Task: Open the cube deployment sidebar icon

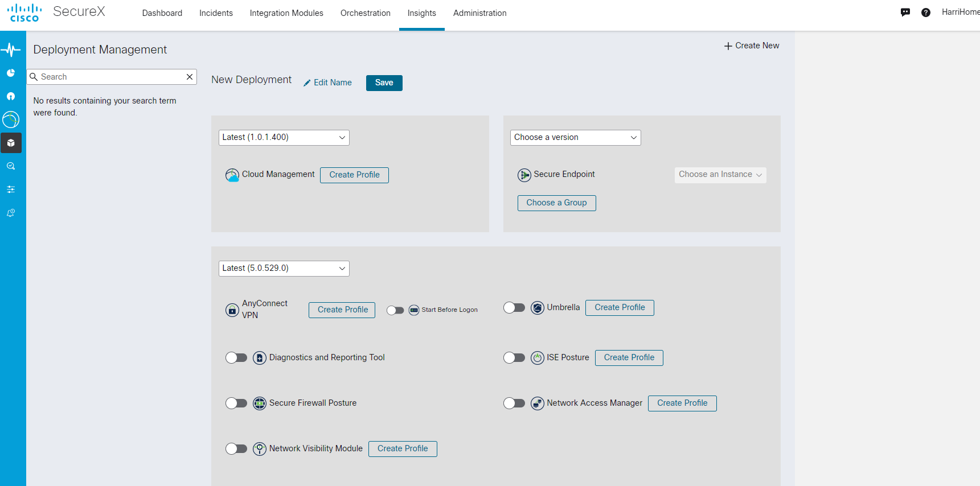Action: (x=11, y=143)
